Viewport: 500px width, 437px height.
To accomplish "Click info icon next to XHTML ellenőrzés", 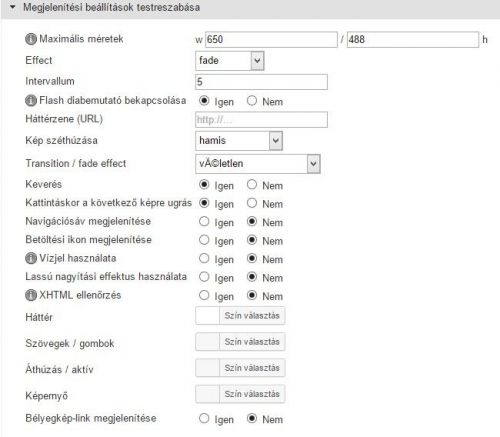I will pyautogui.click(x=31, y=295).
